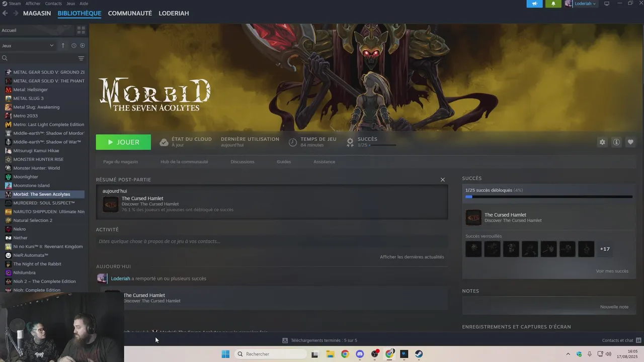Open game info icon for Morbid
Screen dimensions: 644x362
(x=616, y=142)
